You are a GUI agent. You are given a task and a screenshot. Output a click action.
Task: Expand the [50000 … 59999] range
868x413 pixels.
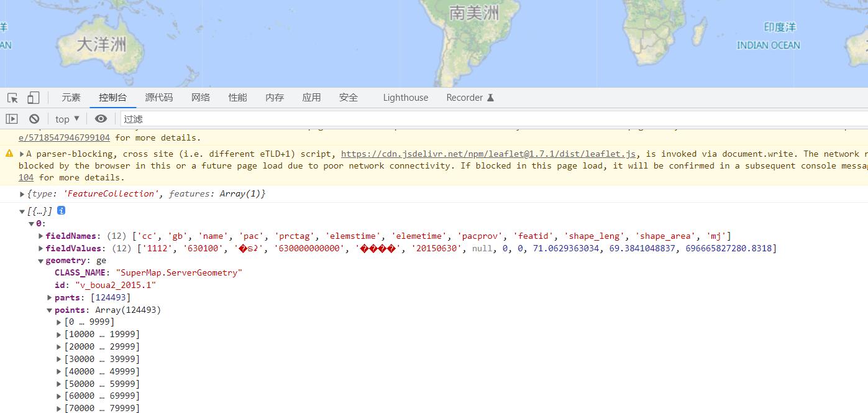click(59, 384)
